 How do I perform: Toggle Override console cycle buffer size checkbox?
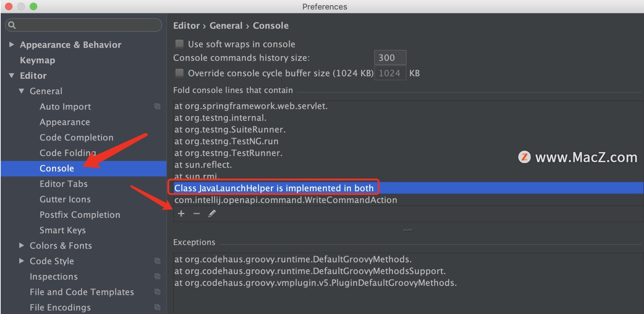pos(179,73)
